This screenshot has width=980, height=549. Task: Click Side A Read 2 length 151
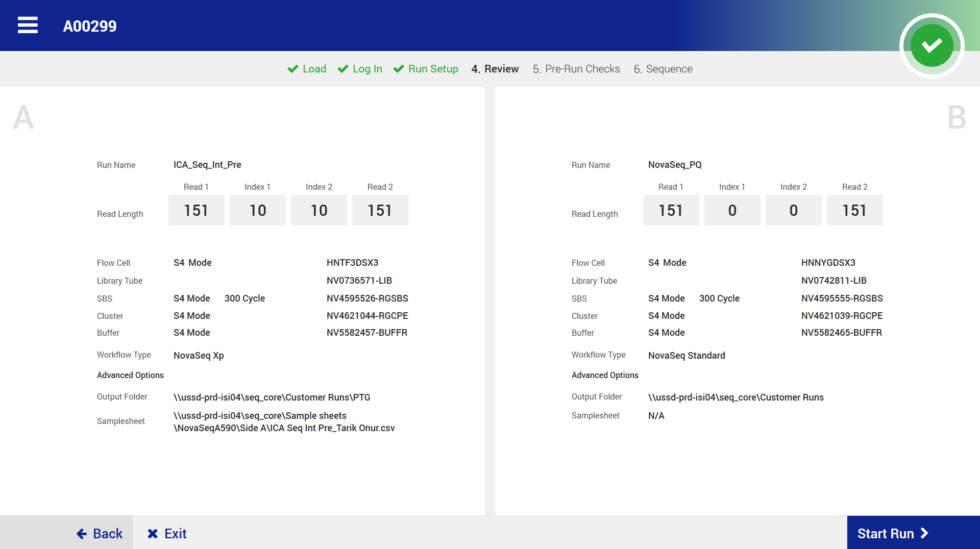(x=380, y=210)
